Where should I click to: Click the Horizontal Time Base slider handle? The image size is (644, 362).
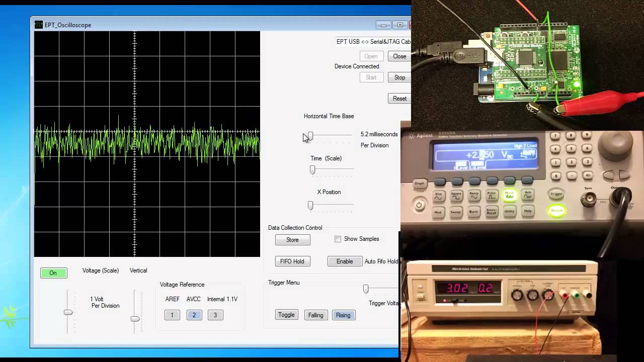309,136
